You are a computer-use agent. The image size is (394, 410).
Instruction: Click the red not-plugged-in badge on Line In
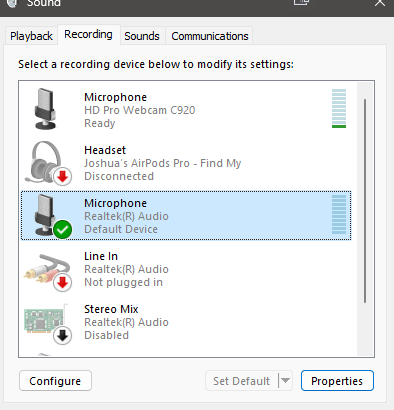coord(62,283)
